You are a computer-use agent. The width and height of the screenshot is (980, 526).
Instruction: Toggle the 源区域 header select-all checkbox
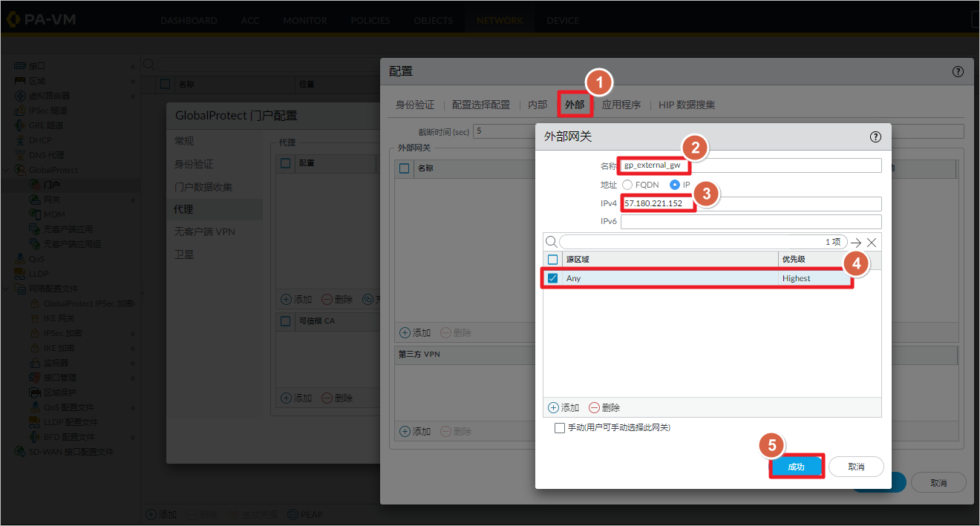pyautogui.click(x=552, y=260)
